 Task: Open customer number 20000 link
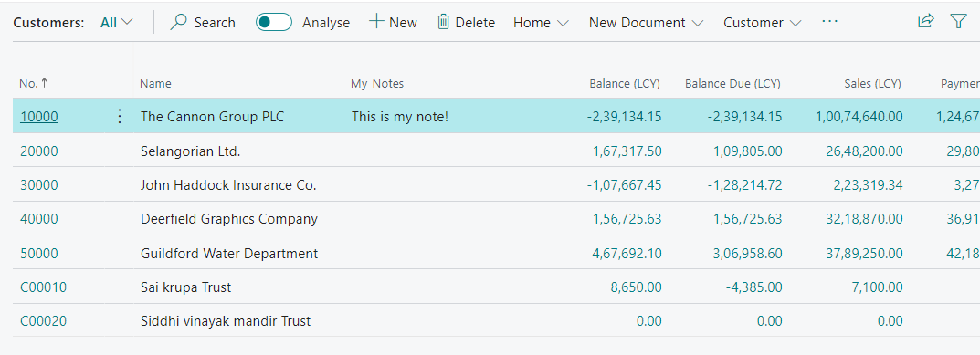click(x=38, y=151)
